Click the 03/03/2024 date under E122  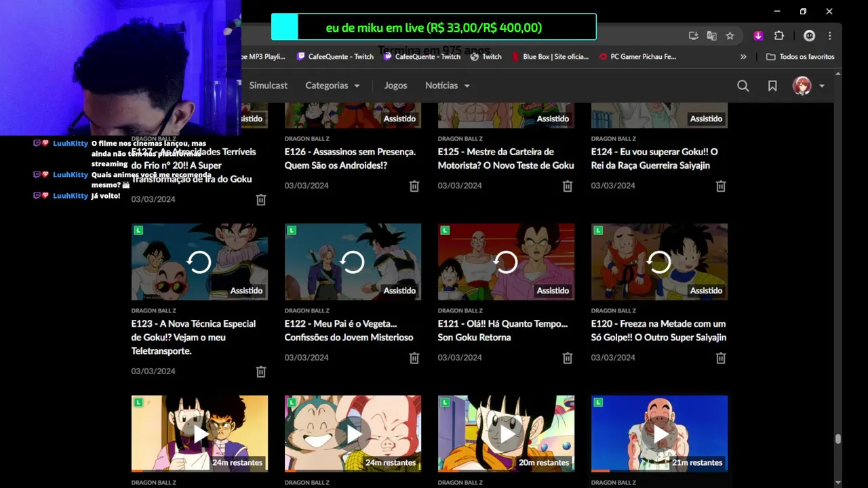tap(307, 358)
